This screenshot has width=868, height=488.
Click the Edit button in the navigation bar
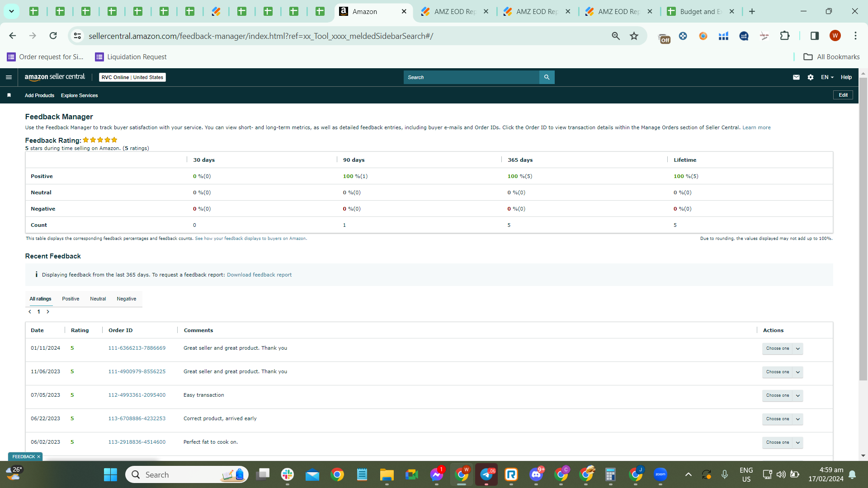[x=843, y=95]
